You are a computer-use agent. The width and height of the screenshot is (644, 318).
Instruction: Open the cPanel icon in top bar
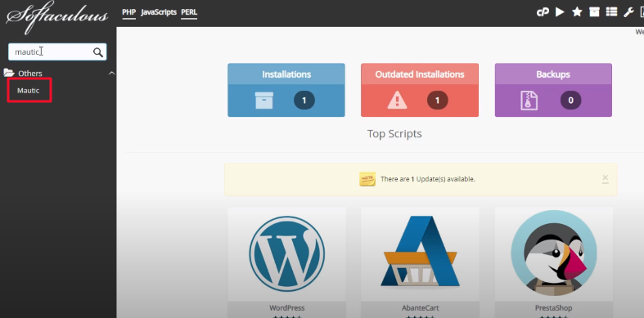543,12
